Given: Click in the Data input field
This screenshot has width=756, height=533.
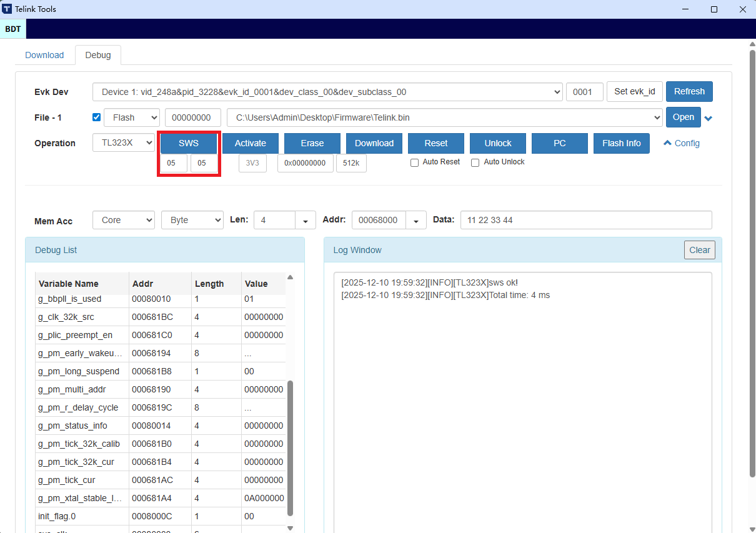Looking at the screenshot, I should point(585,220).
